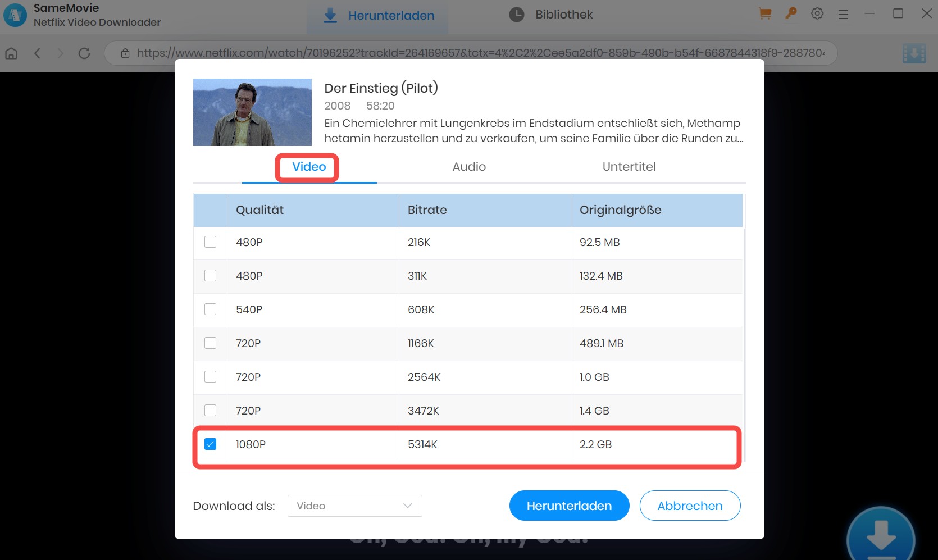Navigate forward with the right arrow
Image resolution: width=938 pixels, height=560 pixels.
click(x=61, y=53)
